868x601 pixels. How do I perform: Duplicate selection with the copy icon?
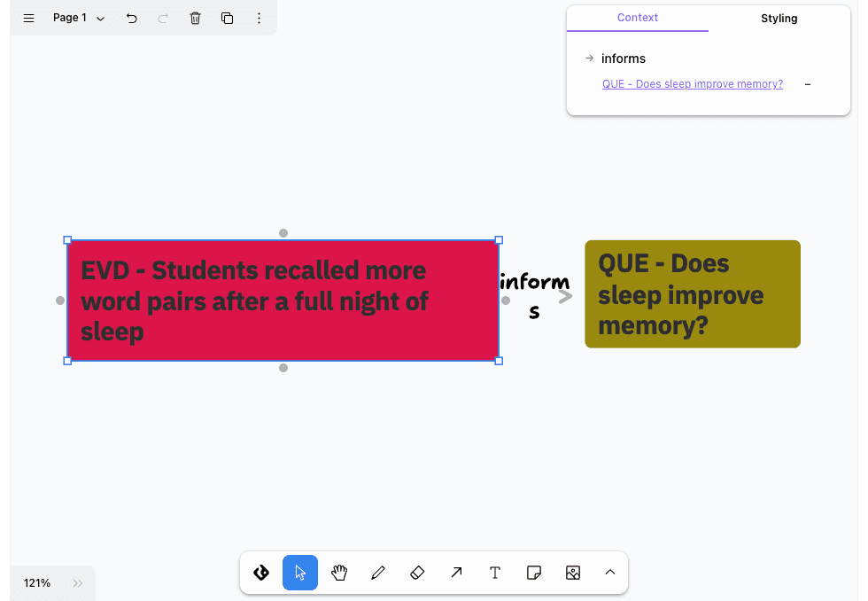coord(227,19)
